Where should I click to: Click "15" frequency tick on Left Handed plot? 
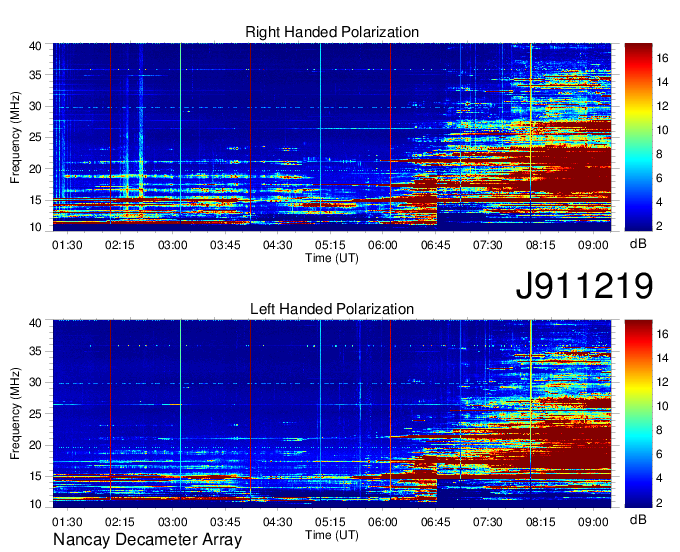pos(35,477)
